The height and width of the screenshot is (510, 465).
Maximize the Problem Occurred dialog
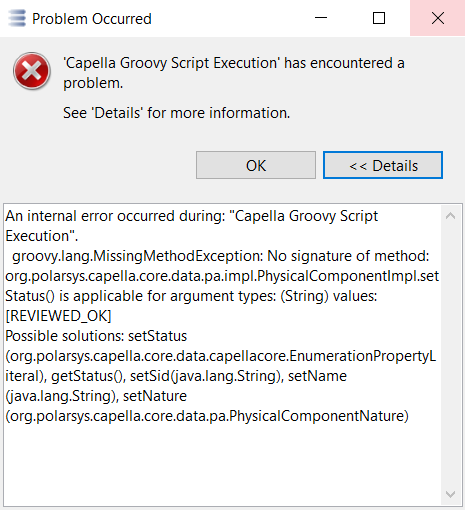point(379,18)
